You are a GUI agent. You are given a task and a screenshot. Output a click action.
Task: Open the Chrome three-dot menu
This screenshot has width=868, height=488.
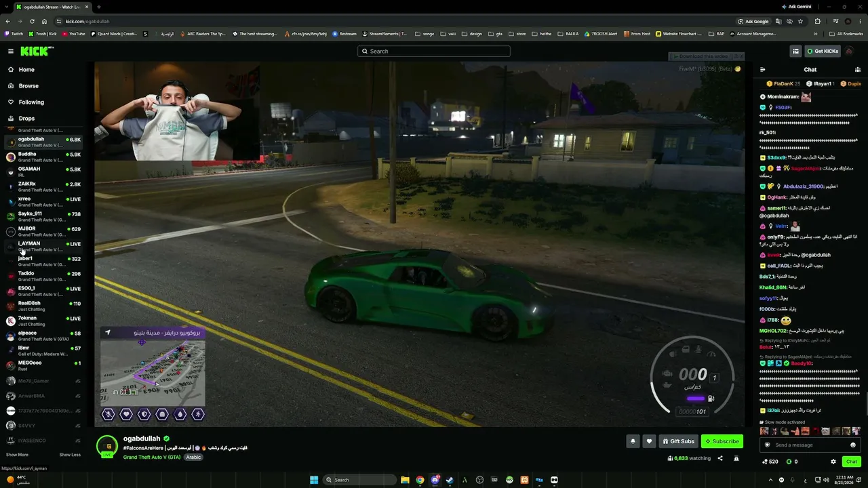point(861,21)
